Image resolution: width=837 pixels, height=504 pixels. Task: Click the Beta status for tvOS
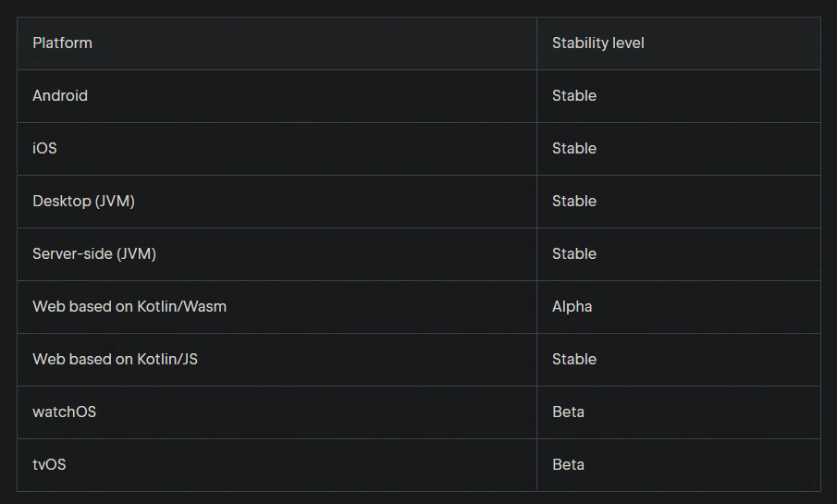click(568, 464)
